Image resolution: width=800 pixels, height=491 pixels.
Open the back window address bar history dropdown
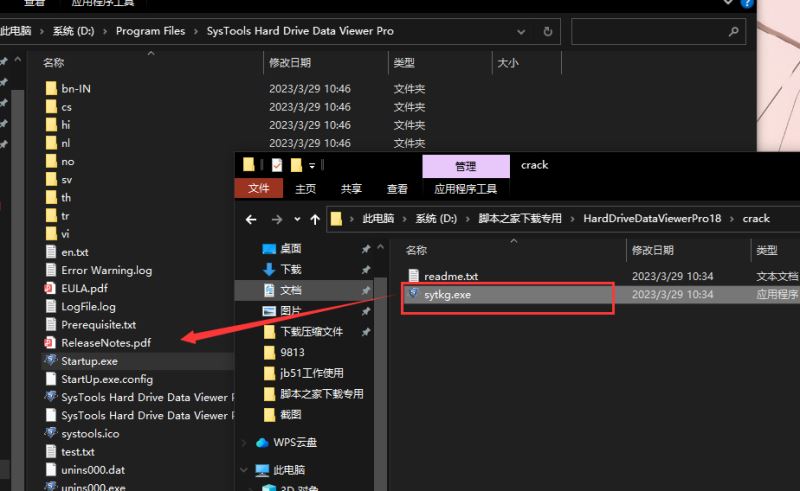coord(521,32)
